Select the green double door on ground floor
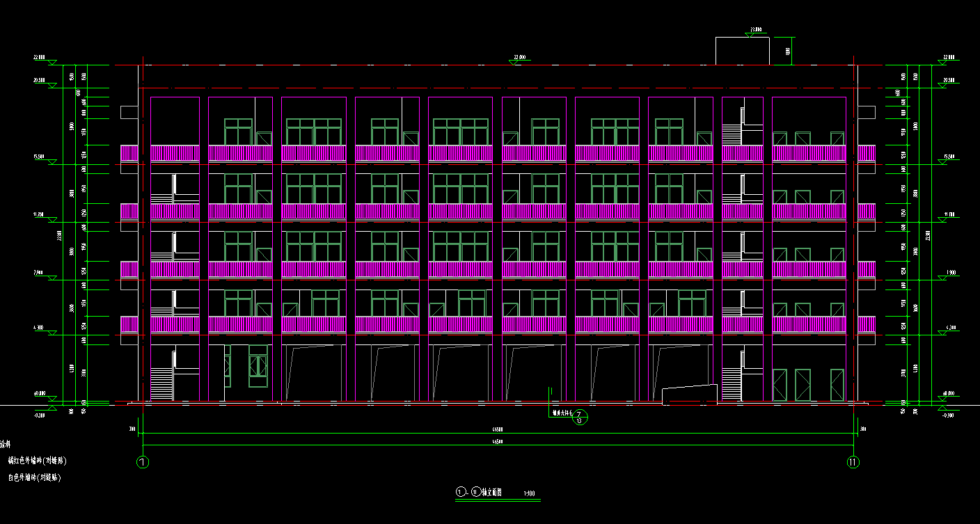 258,366
